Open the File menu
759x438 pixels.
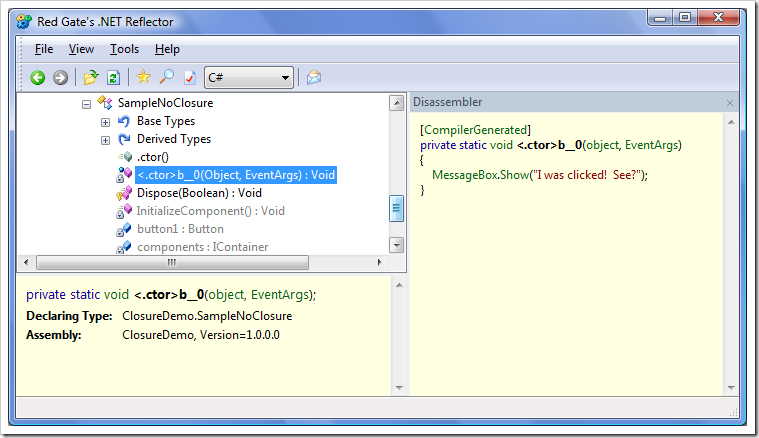[44, 49]
